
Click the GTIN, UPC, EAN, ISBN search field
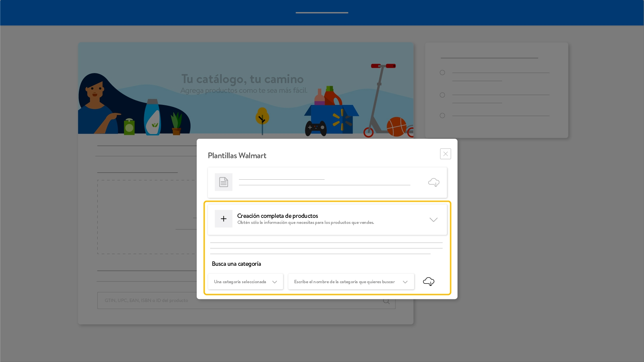(x=246, y=300)
